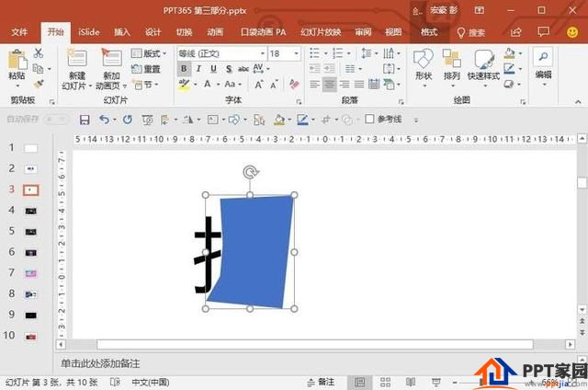588x390 pixels.
Task: Click Shape Fill paint bucket in ribbon
Action: [509, 53]
